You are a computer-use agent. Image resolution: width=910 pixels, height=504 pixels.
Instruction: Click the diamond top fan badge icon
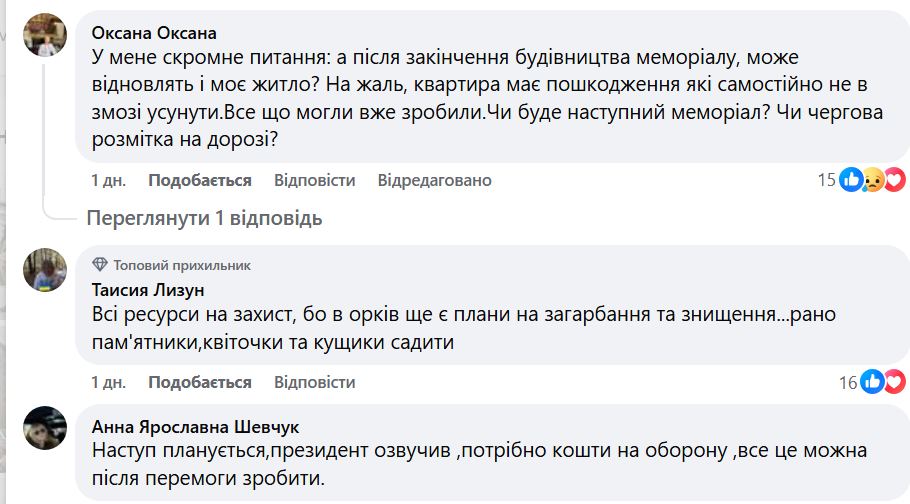coord(99,265)
